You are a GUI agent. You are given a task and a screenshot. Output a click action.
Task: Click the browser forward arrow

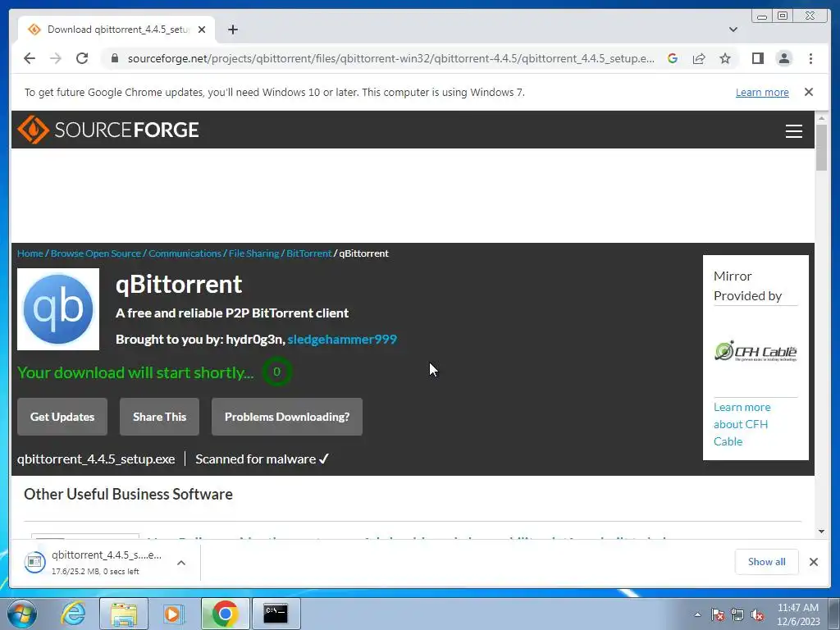[56, 58]
